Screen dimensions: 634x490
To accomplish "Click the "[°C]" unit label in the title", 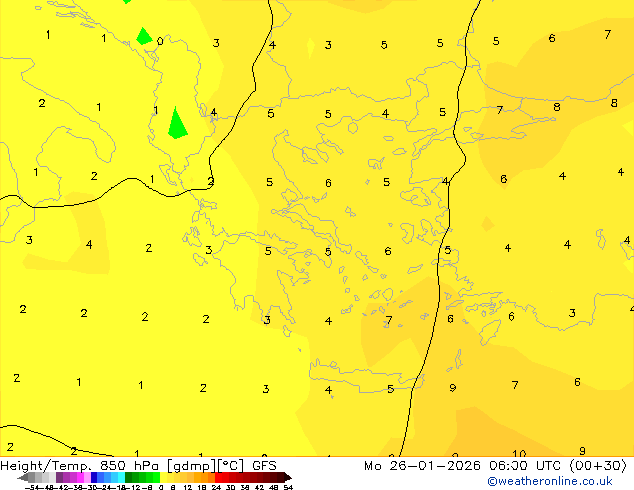I will point(231,466).
